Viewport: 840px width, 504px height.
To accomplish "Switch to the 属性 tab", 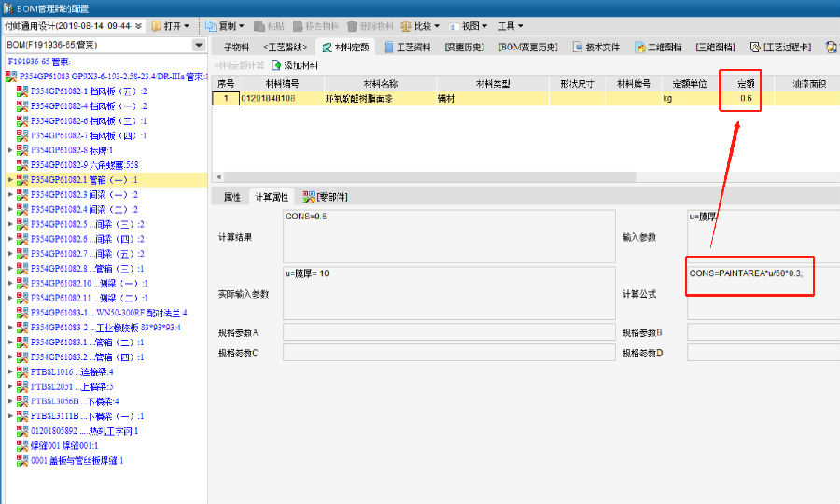I will [231, 197].
